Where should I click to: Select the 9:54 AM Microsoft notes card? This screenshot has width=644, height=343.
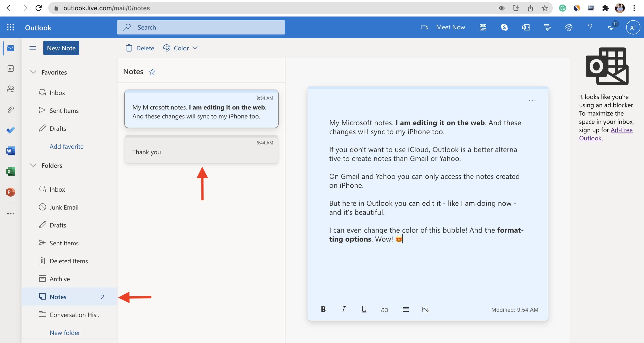[201, 109]
